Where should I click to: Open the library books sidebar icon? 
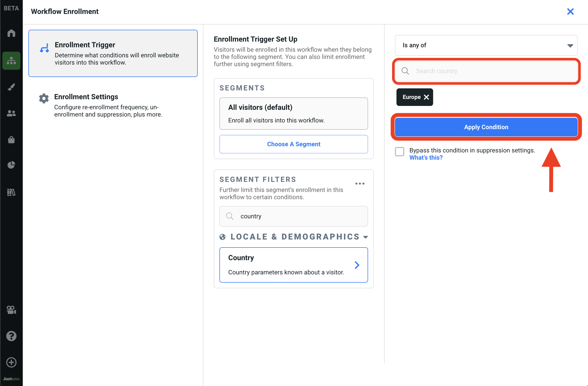coord(11,192)
